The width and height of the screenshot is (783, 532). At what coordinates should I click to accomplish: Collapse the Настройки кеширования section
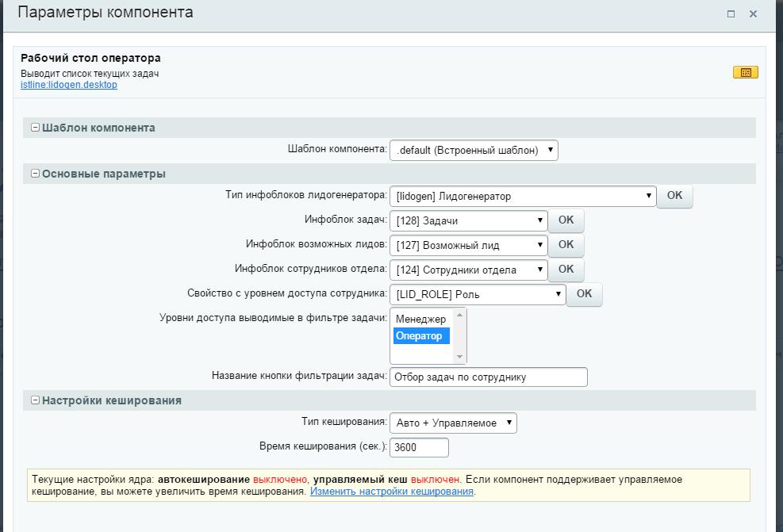35,400
